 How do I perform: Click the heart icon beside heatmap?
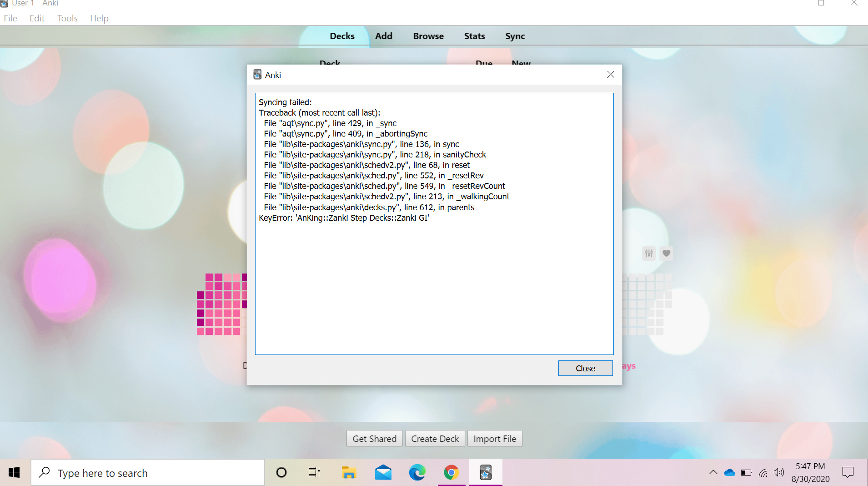coord(666,253)
